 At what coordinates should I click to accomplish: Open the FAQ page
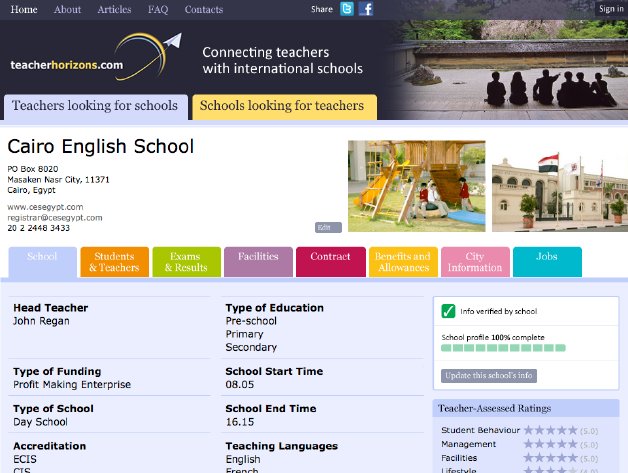[158, 9]
